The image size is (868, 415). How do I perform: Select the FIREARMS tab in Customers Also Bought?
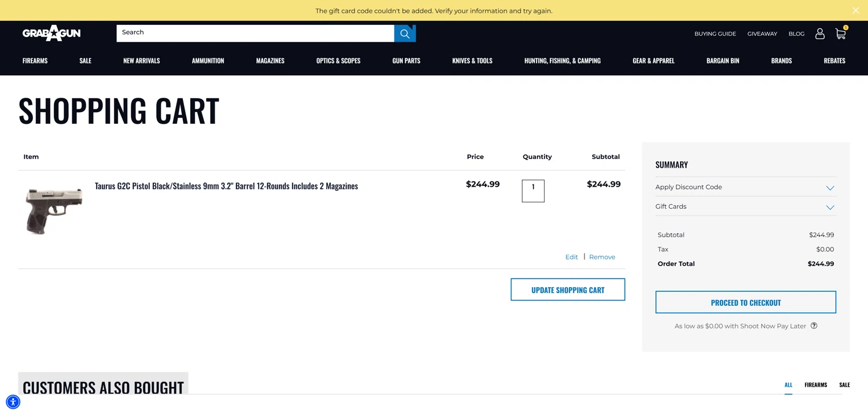[x=815, y=385]
